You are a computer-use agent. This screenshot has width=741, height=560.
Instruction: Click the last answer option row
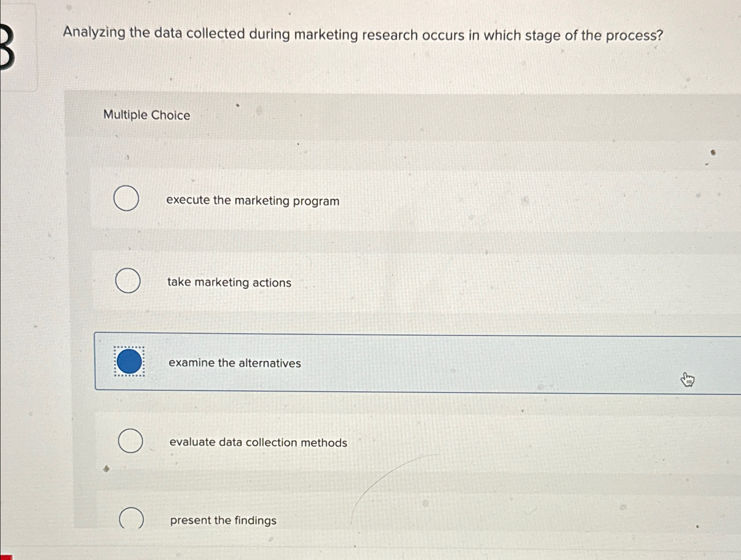352,520
